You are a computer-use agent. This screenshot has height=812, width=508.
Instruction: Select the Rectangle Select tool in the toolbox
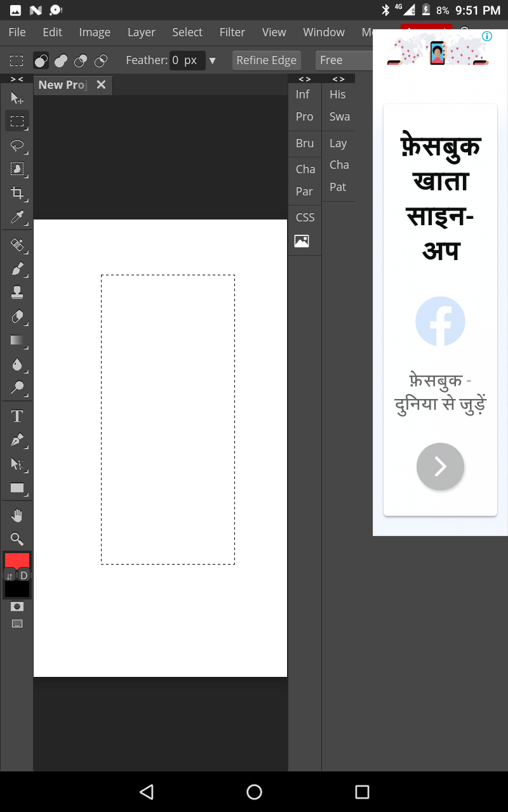(x=17, y=121)
